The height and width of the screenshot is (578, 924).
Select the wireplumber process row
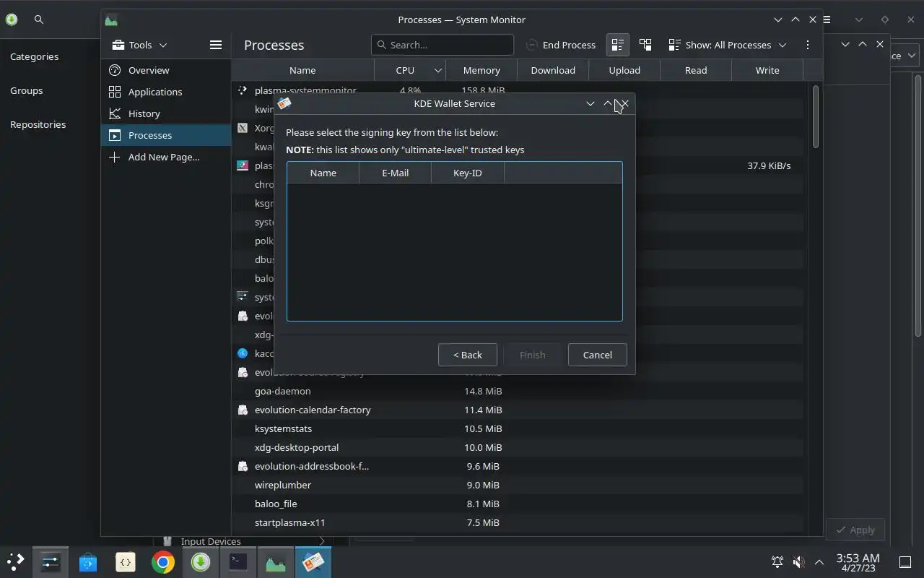coord(517,485)
